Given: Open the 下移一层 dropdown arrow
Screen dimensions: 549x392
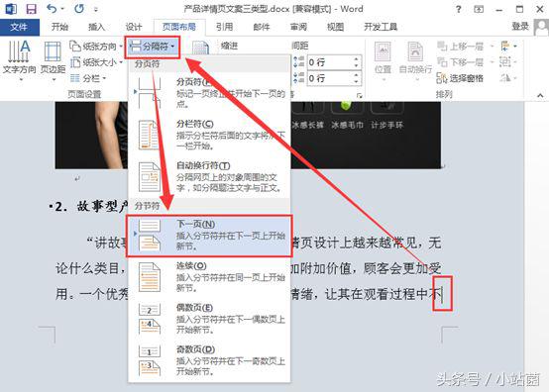Looking at the screenshot, I should pos(492,62).
